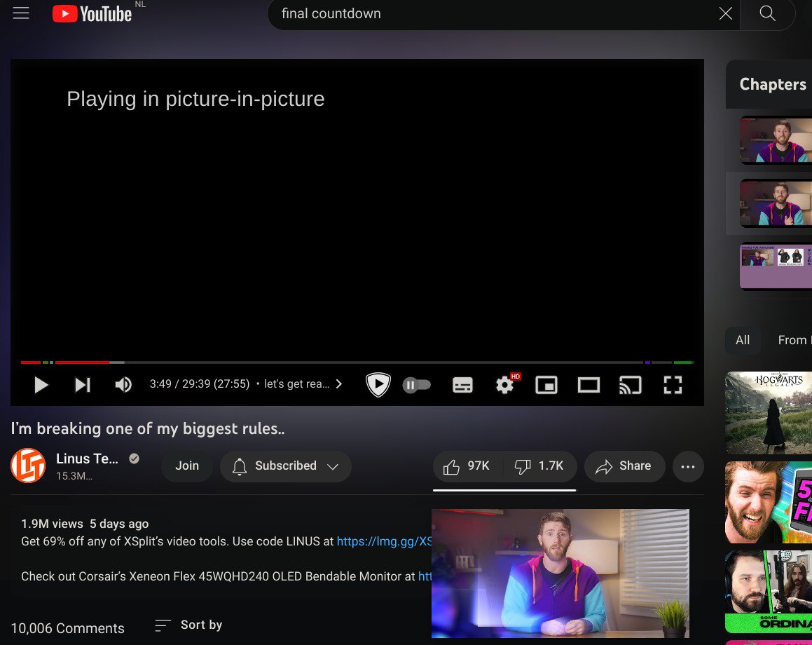Open the hamburger guide menu
The height and width of the screenshot is (645, 812).
(x=21, y=13)
